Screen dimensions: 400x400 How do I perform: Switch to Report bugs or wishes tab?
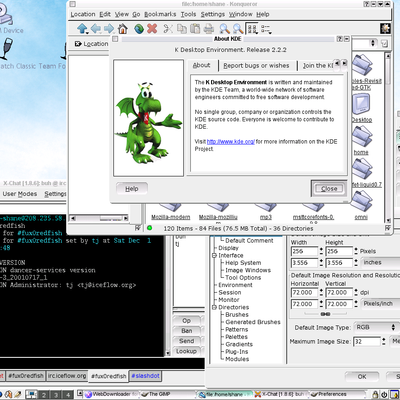click(256, 66)
